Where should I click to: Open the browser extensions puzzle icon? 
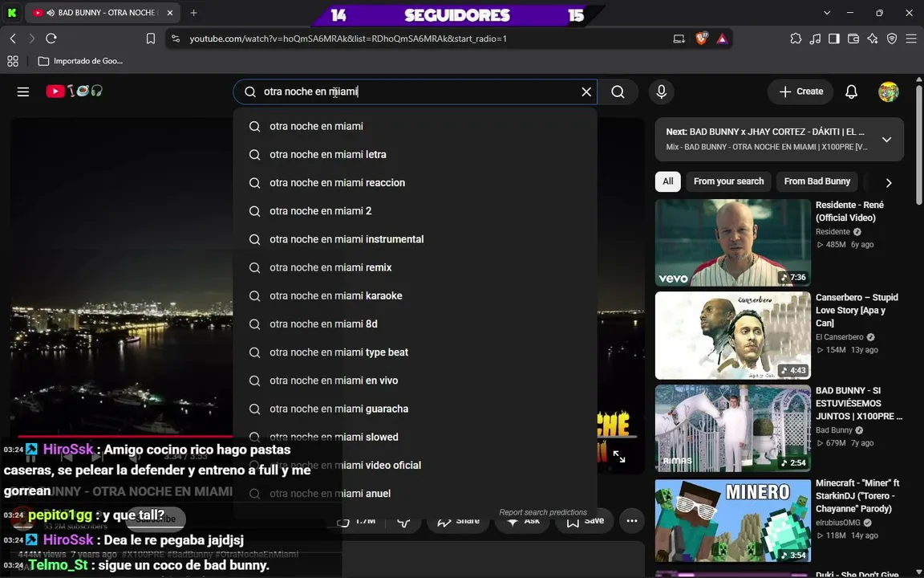click(x=796, y=39)
